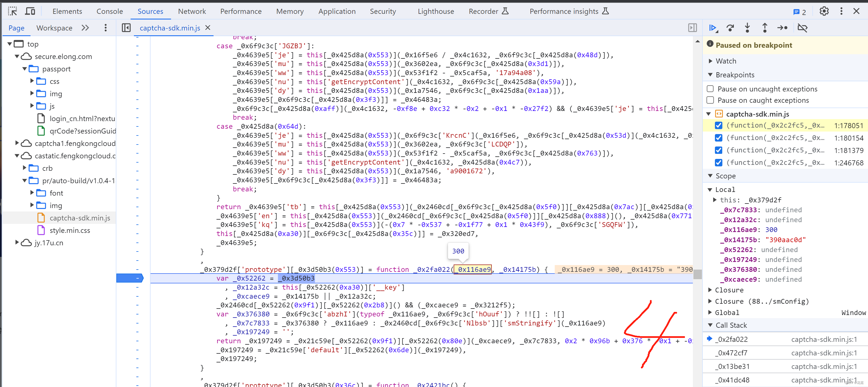Image resolution: width=868 pixels, height=387 pixels.
Task: Collapse the Call Stack section
Action: (710, 325)
